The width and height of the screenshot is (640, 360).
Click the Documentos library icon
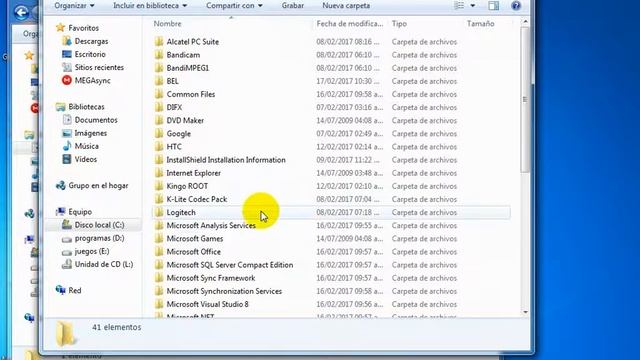click(67, 120)
